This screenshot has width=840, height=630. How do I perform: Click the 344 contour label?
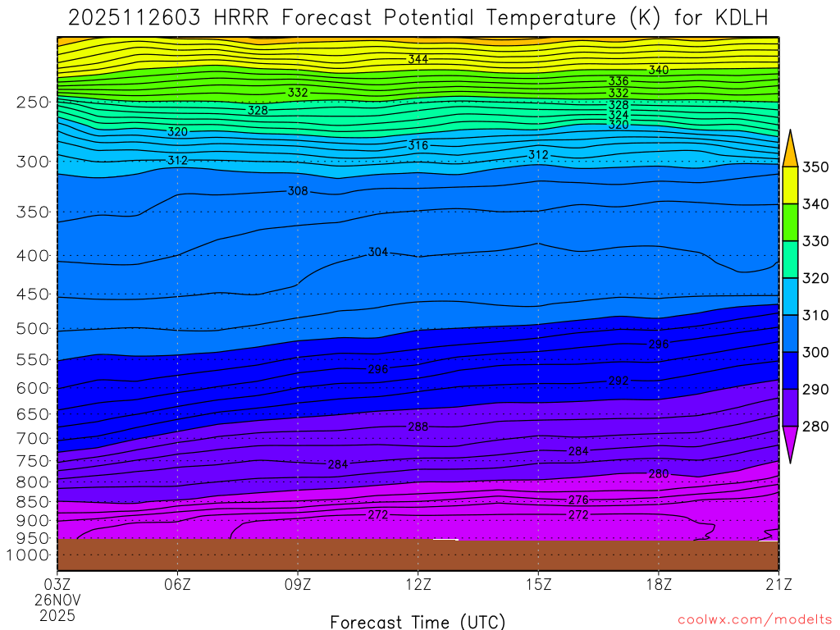click(x=418, y=59)
